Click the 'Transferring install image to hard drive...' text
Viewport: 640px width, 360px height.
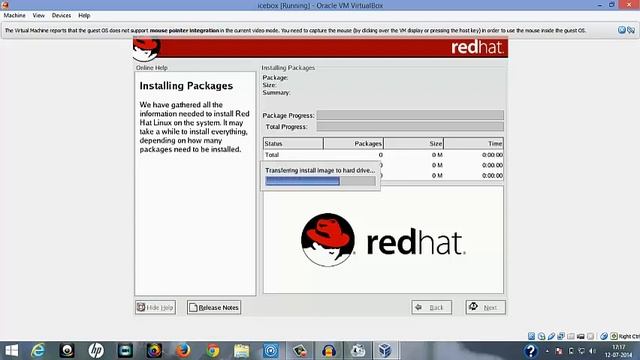tap(320, 170)
